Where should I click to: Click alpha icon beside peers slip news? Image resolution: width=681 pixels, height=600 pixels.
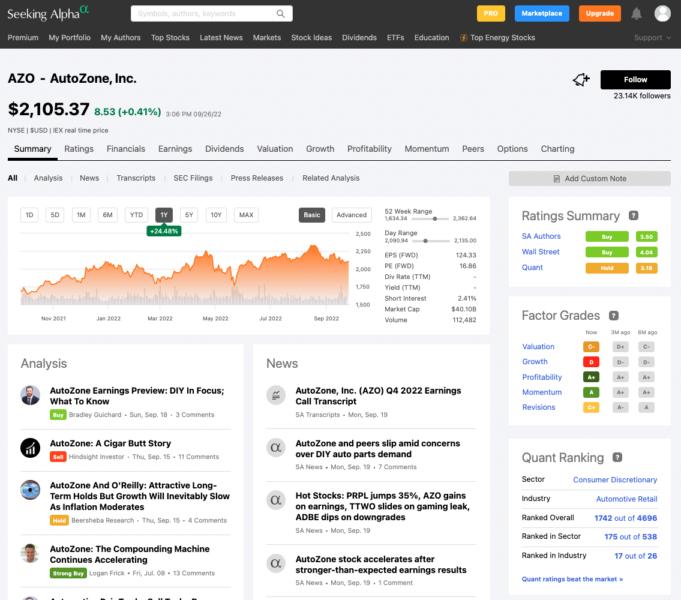[276, 448]
